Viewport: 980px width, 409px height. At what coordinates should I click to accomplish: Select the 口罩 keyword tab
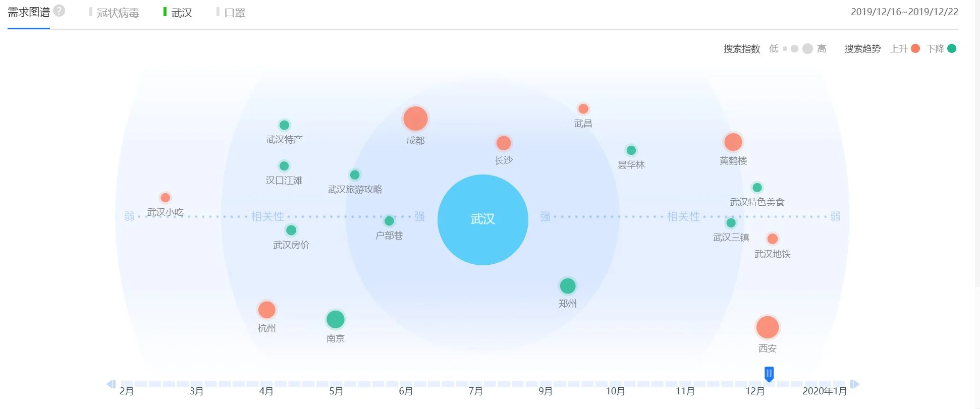coord(234,13)
